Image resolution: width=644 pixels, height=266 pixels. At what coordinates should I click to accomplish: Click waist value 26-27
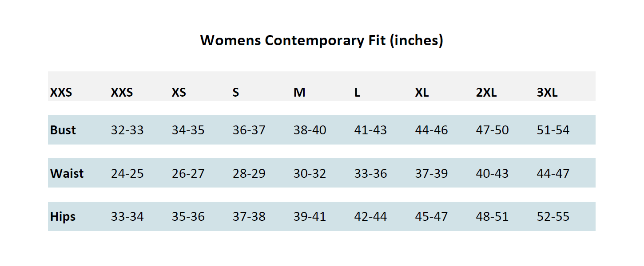click(x=188, y=173)
